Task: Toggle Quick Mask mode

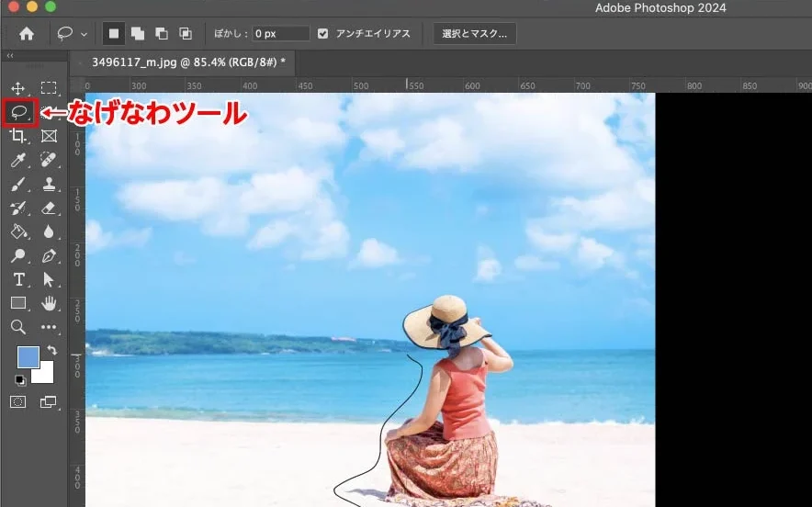Action: pyautogui.click(x=18, y=402)
